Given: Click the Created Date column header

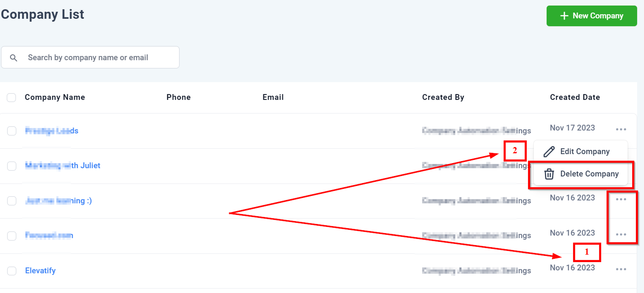Looking at the screenshot, I should point(575,97).
